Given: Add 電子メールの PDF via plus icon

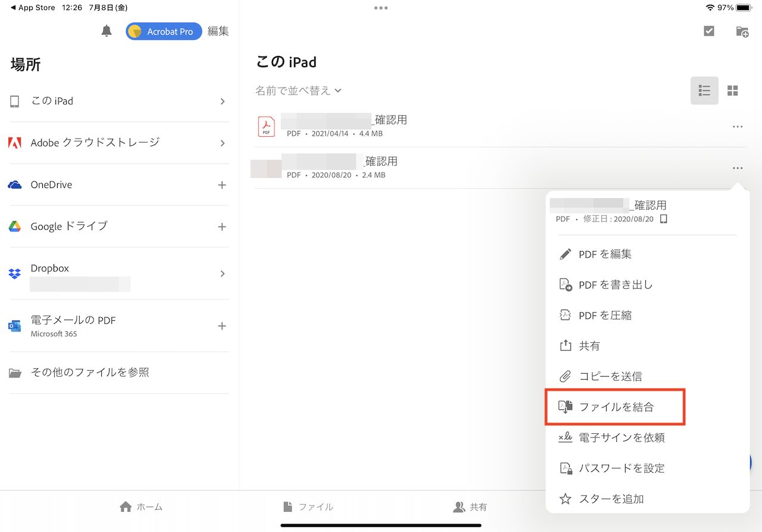Looking at the screenshot, I should pos(222,326).
